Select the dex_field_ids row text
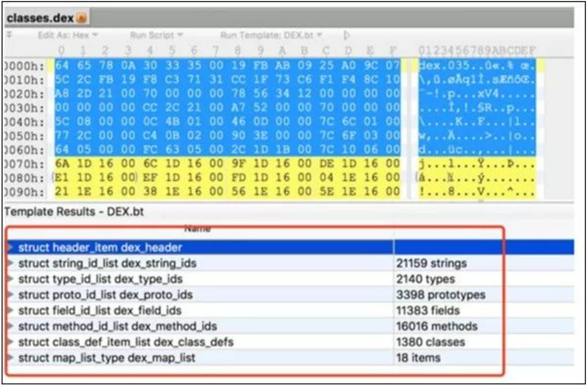Viewport: 588px width, 387px height. (x=100, y=311)
